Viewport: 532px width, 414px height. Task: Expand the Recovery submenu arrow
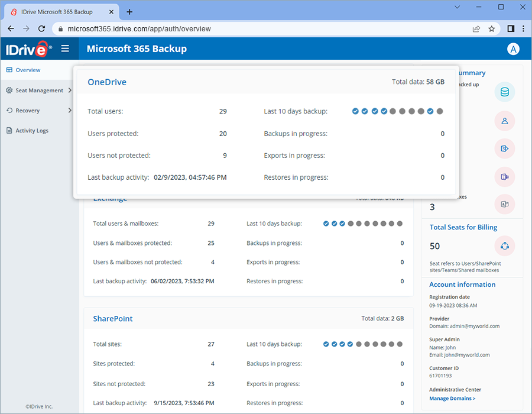(x=70, y=110)
